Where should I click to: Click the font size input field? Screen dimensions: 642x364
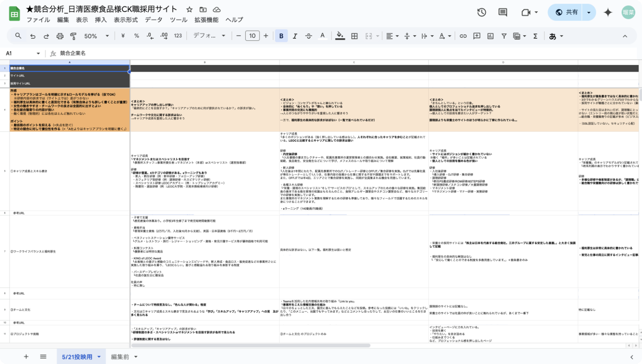(252, 36)
